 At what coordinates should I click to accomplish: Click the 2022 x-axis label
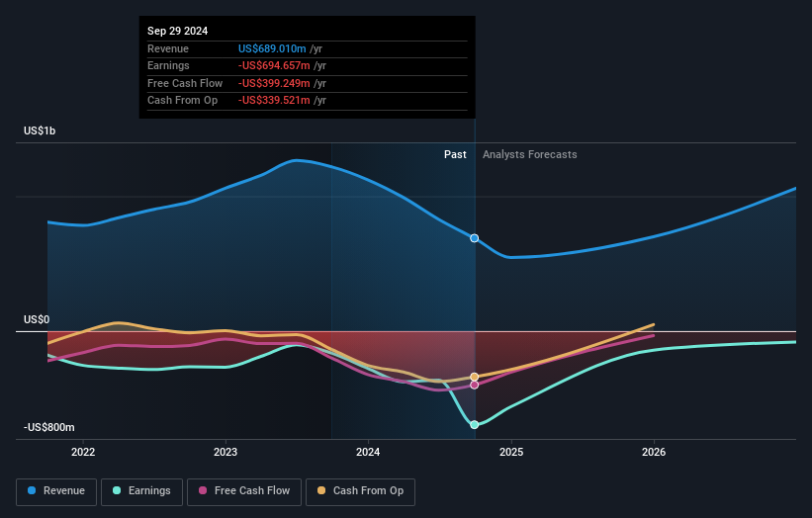(83, 452)
